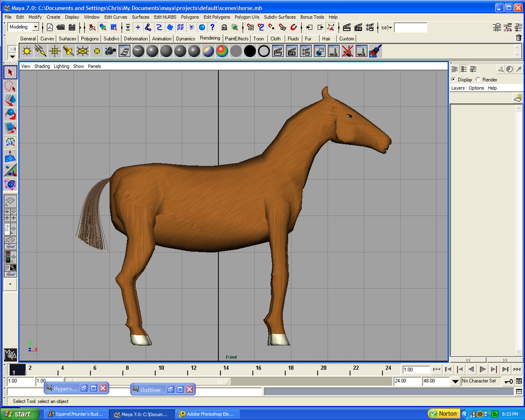The width and height of the screenshot is (525, 420).
Task: Click the Point Light shelf icon
Action: [x=55, y=51]
